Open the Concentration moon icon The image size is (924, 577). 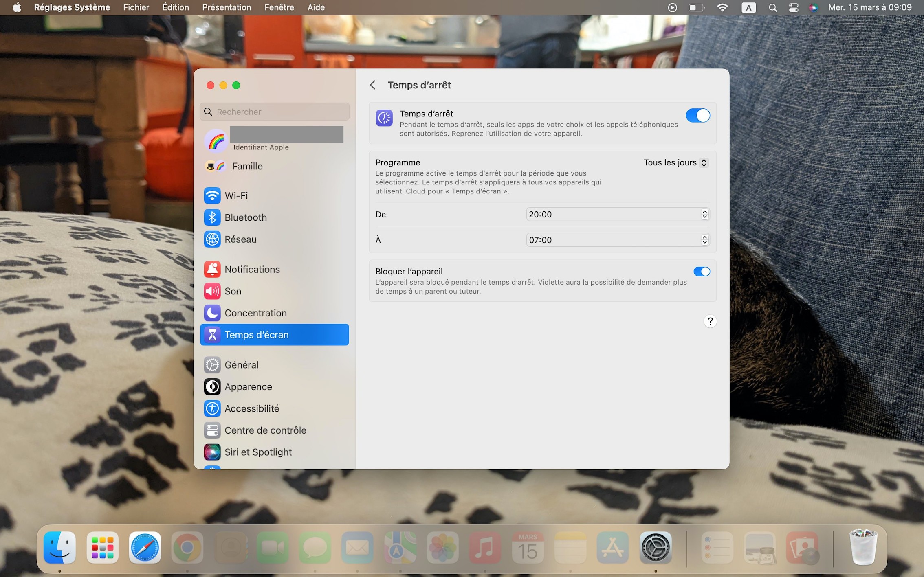tap(212, 313)
